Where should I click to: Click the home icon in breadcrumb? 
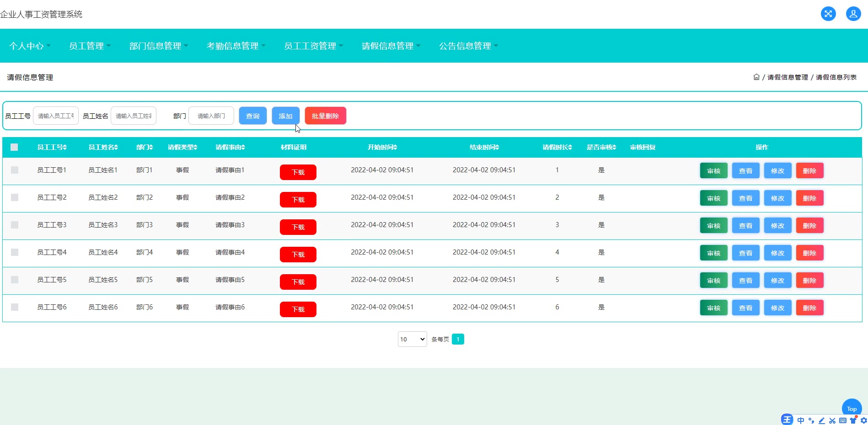pos(756,77)
